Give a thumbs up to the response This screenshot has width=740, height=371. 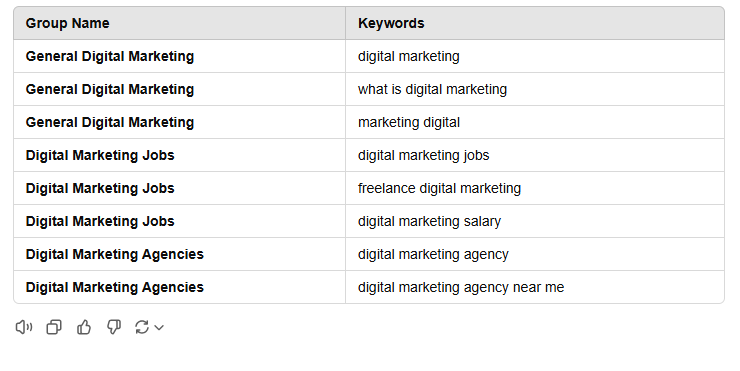[x=84, y=327]
